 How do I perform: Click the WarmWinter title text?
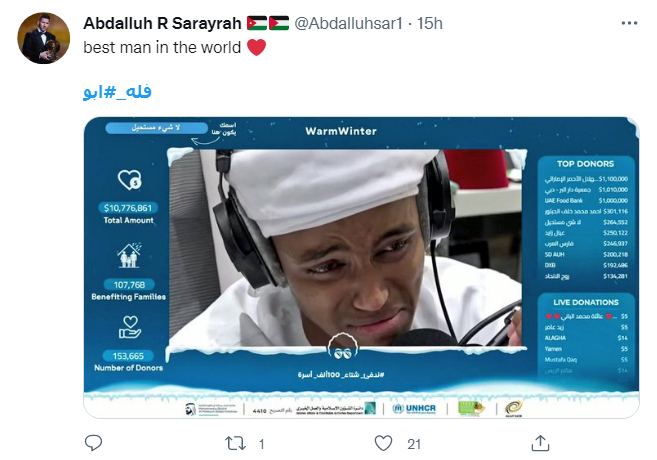coord(341,131)
